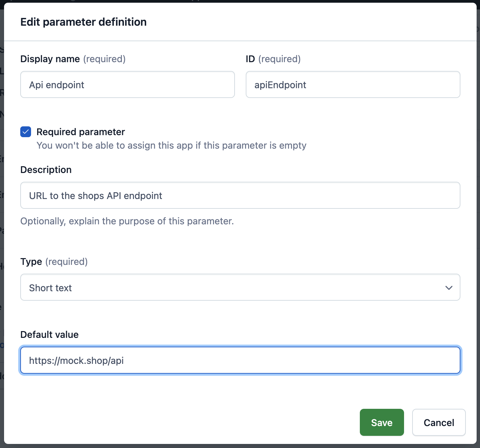The image size is (480, 448).
Task: Click "(required)" text beside Type label
Action: [x=66, y=262]
